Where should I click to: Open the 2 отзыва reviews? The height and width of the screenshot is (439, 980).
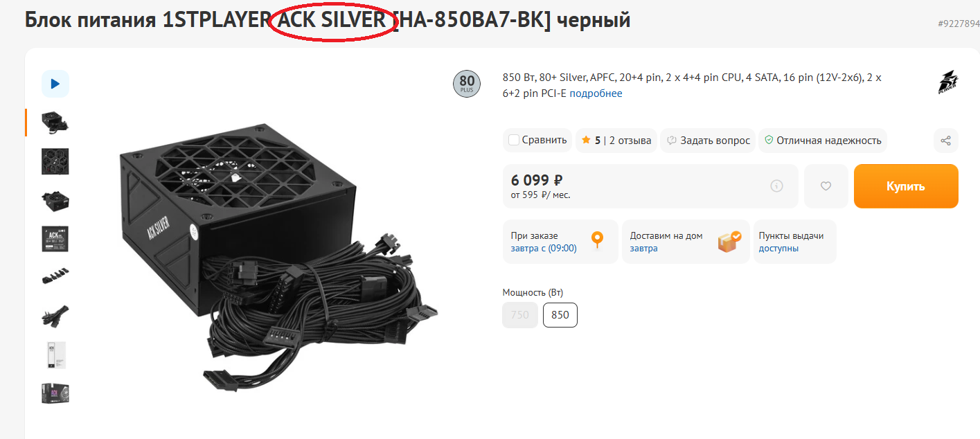[x=630, y=141]
